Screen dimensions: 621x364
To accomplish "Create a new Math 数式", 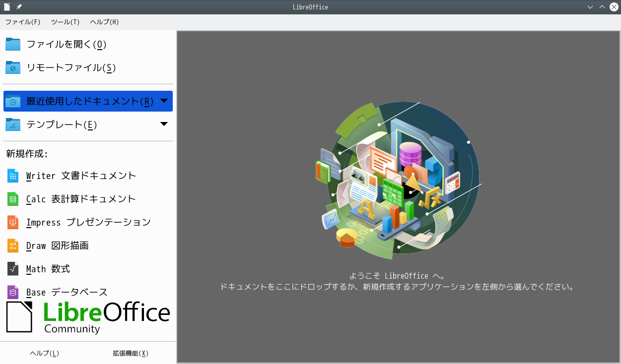I will 88,269.
